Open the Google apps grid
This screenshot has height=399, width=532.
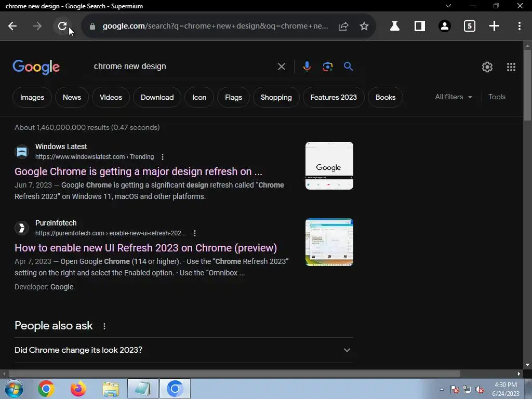(511, 67)
